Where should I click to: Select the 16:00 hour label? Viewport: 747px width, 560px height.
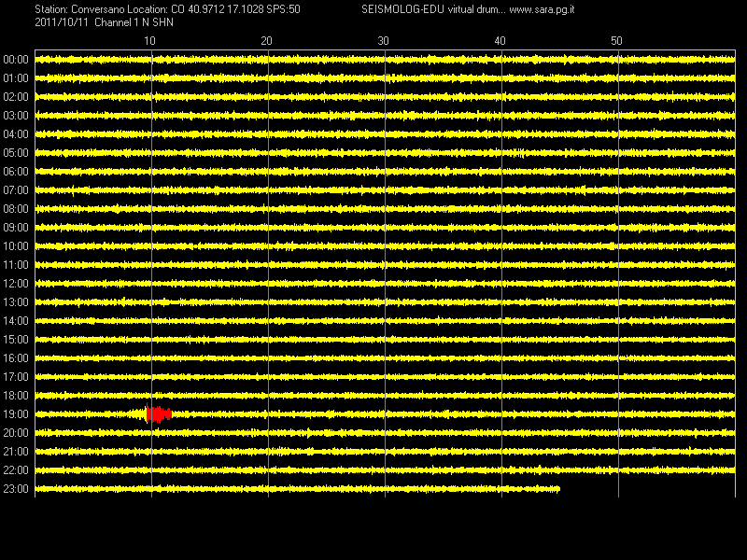(x=16, y=358)
